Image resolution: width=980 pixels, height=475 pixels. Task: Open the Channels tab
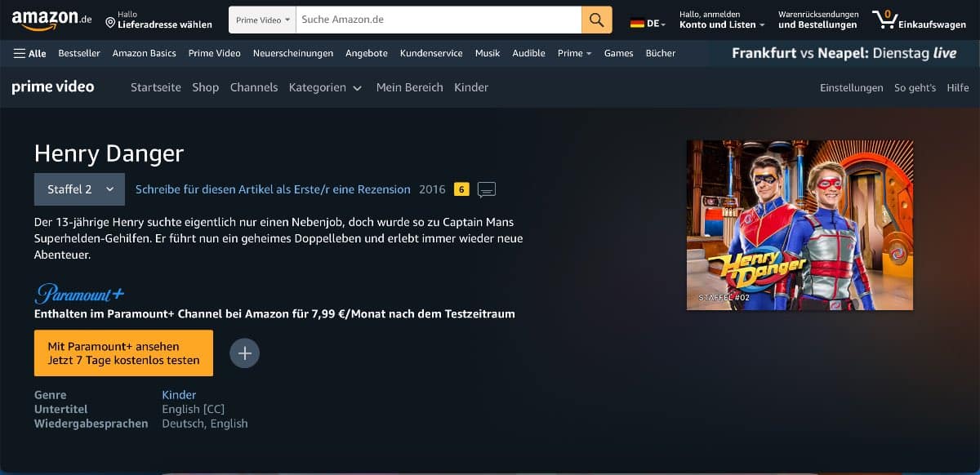[x=254, y=87]
